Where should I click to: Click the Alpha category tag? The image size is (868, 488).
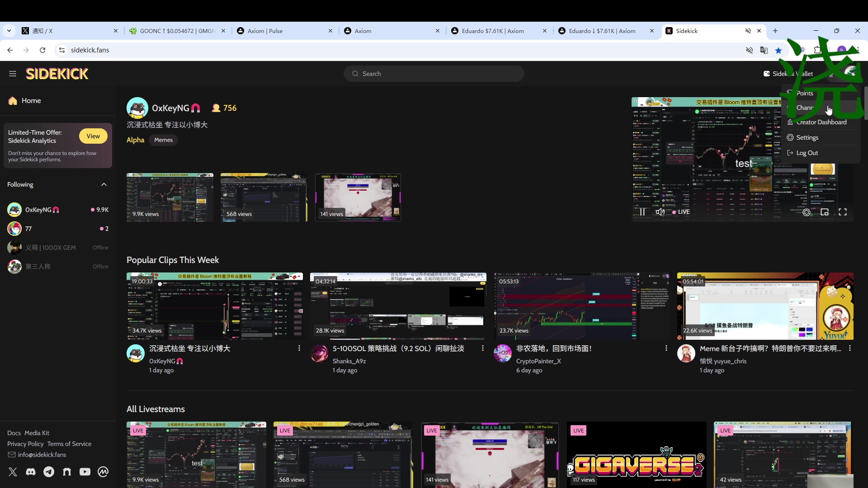(135, 140)
